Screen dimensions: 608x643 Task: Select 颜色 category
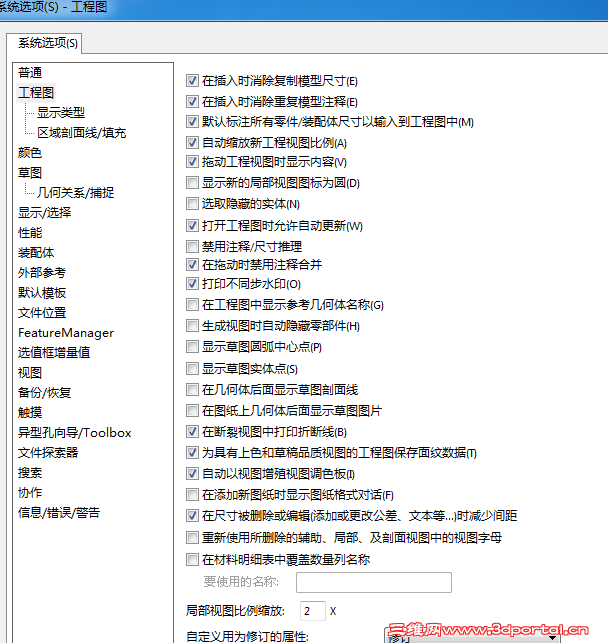click(30, 153)
